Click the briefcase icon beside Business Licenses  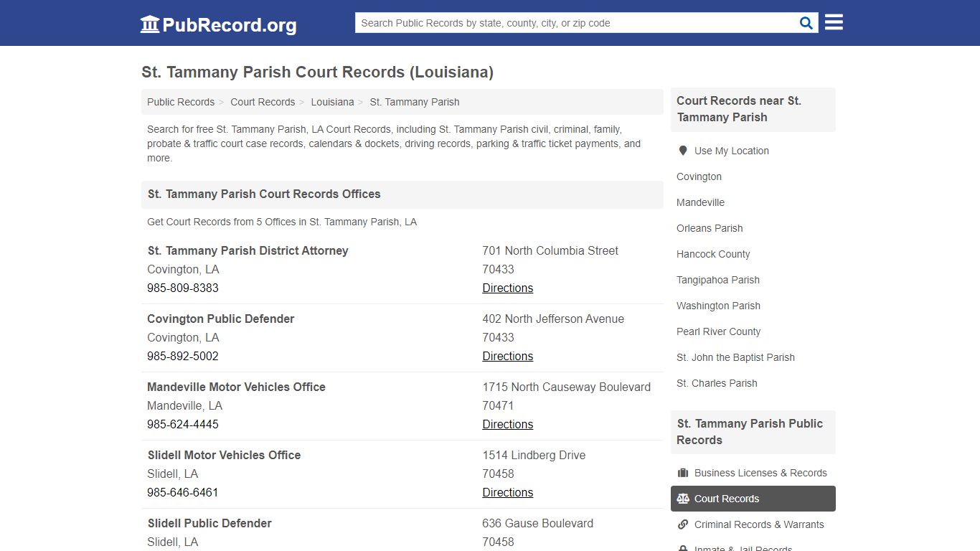683,473
